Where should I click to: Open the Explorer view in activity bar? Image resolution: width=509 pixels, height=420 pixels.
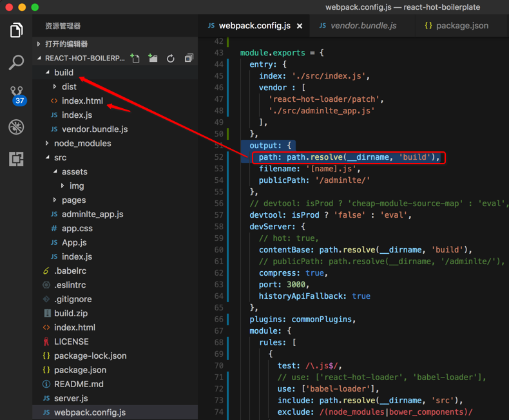coord(16,30)
